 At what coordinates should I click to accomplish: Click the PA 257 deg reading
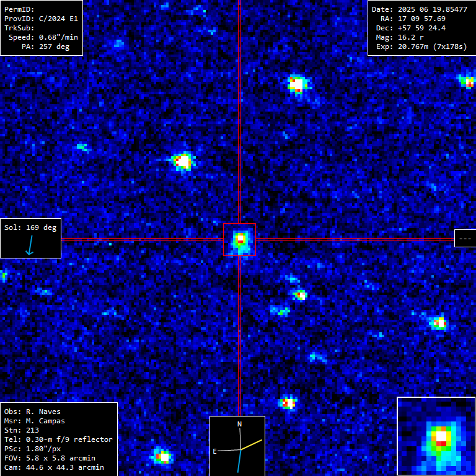click(45, 46)
